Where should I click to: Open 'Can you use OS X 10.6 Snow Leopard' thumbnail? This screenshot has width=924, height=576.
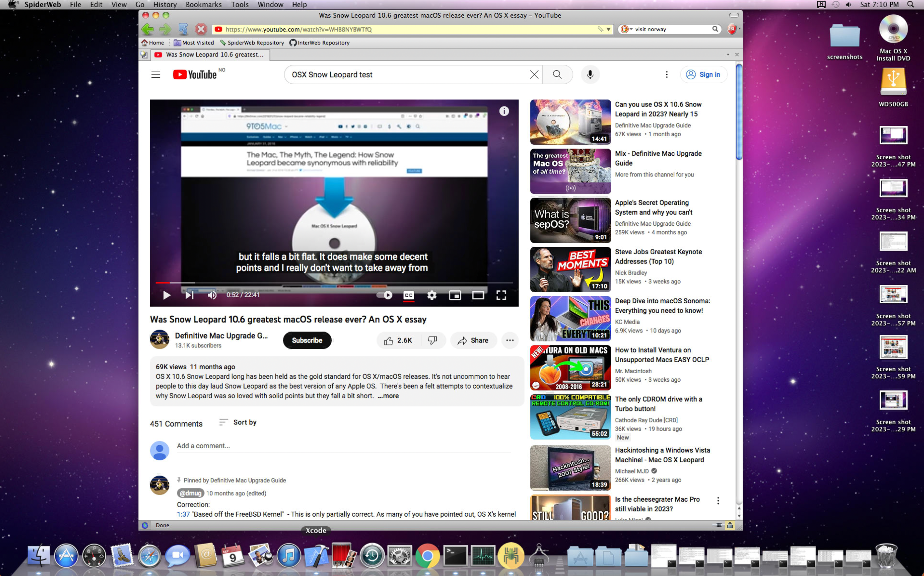[570, 122]
